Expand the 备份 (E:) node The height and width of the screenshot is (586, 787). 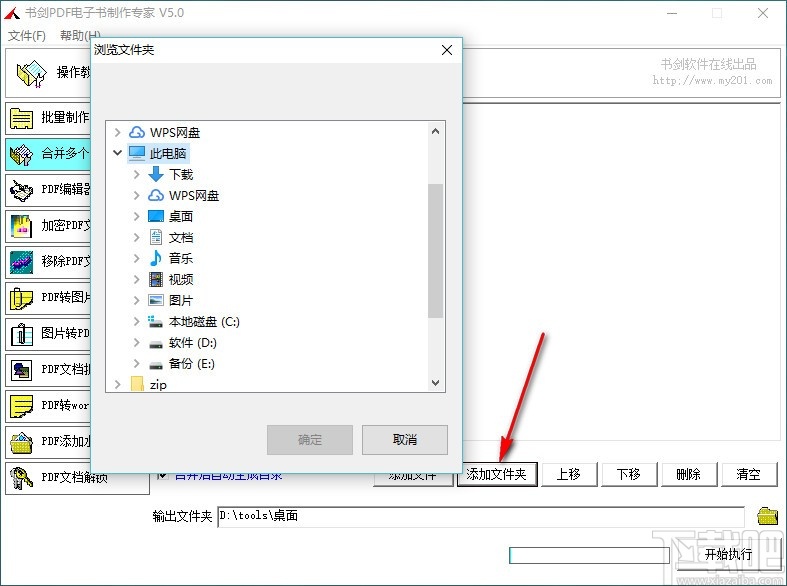tap(137, 364)
